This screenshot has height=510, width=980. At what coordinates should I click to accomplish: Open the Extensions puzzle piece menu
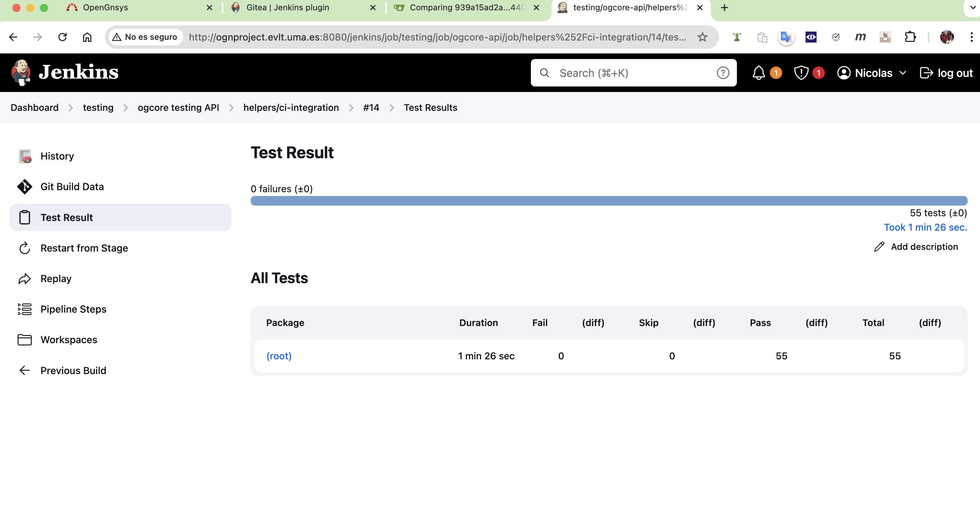tap(910, 37)
